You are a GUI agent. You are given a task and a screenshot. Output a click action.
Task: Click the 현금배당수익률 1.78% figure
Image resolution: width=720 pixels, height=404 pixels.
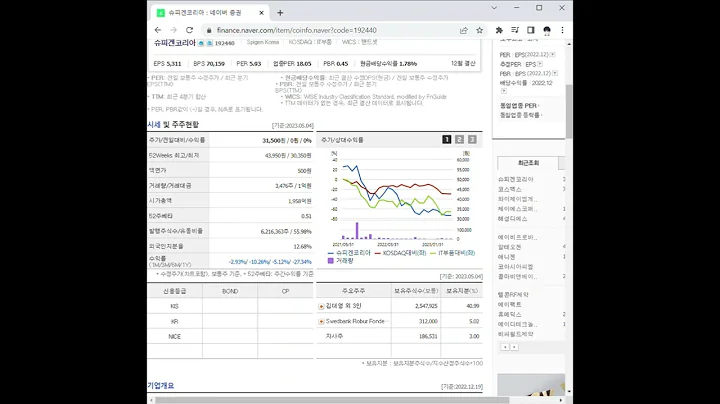coord(388,64)
